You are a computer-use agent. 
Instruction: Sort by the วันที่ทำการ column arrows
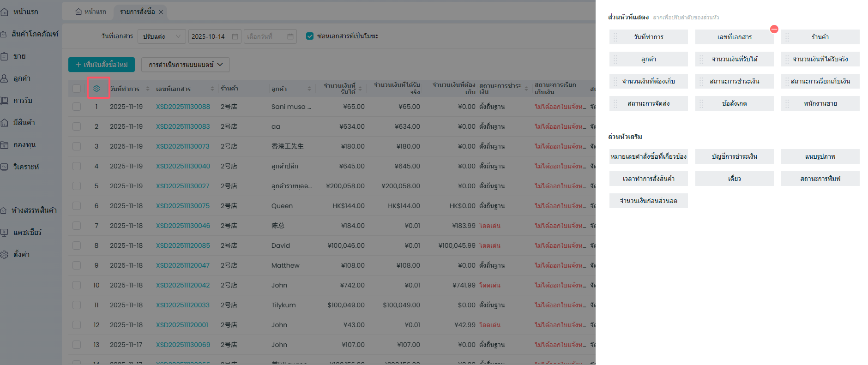(x=148, y=89)
